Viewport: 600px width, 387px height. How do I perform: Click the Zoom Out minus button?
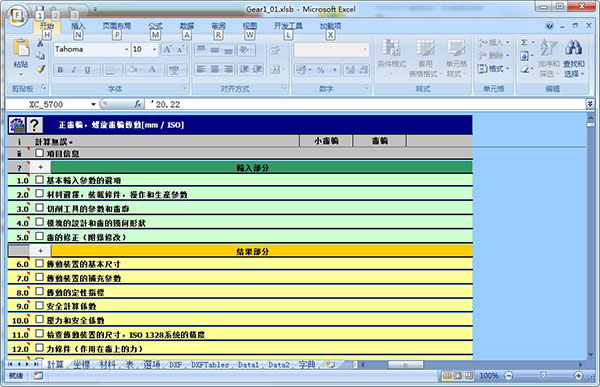click(509, 376)
